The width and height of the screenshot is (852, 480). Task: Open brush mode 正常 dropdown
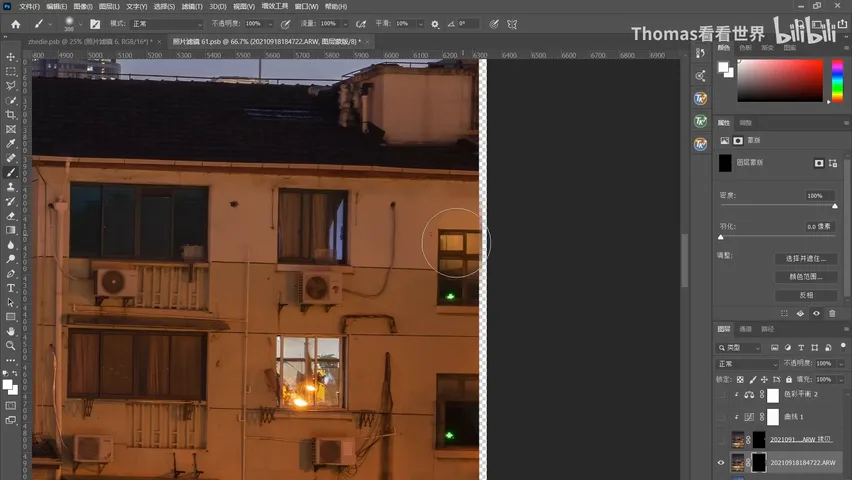point(166,24)
